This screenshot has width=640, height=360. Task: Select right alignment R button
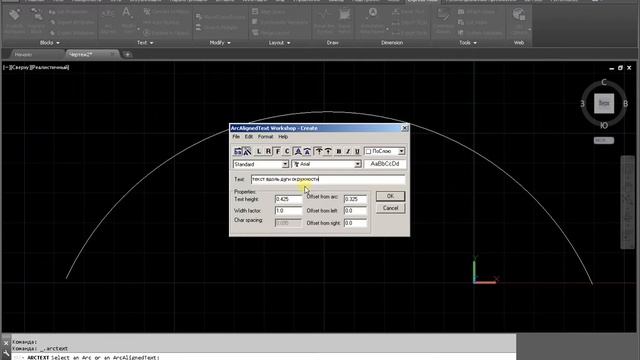[268, 151]
